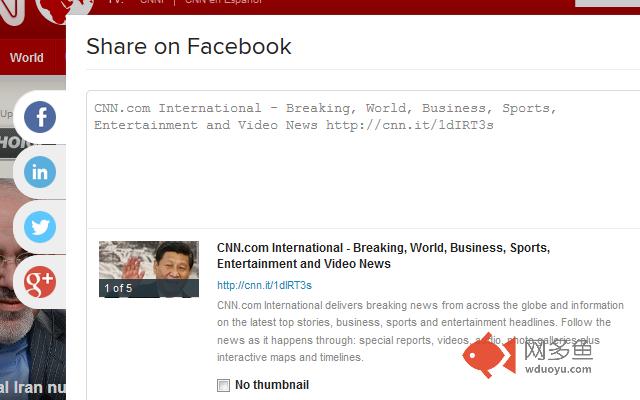Open the cnn.it/1dIRT3s short link
This screenshot has width=640, height=400.
coord(264,285)
